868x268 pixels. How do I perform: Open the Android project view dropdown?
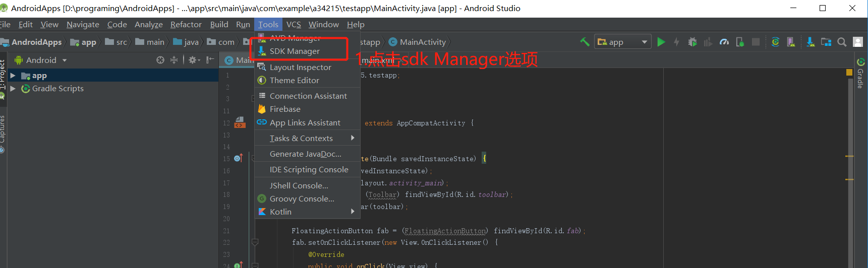(41, 60)
